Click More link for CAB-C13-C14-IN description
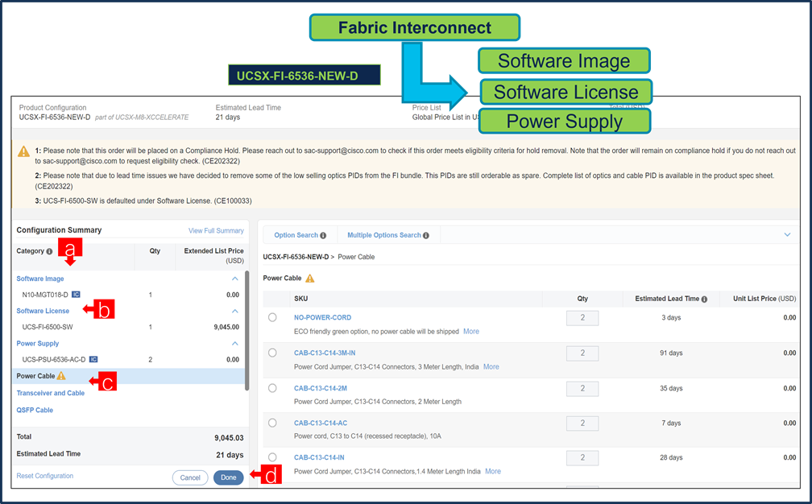This screenshot has width=812, height=504. click(x=493, y=472)
